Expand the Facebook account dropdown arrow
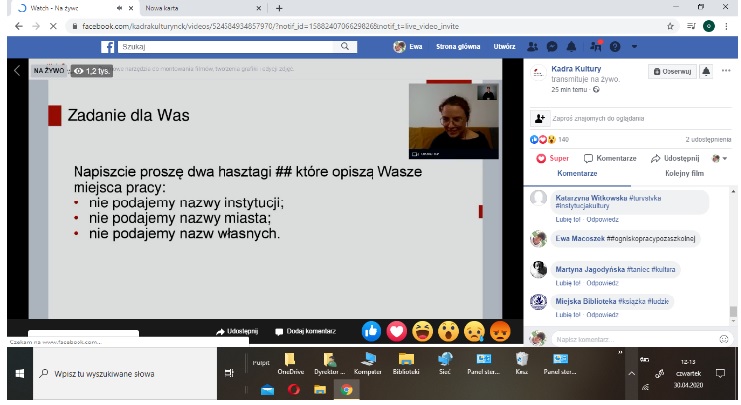The image size is (741, 405). point(633,47)
